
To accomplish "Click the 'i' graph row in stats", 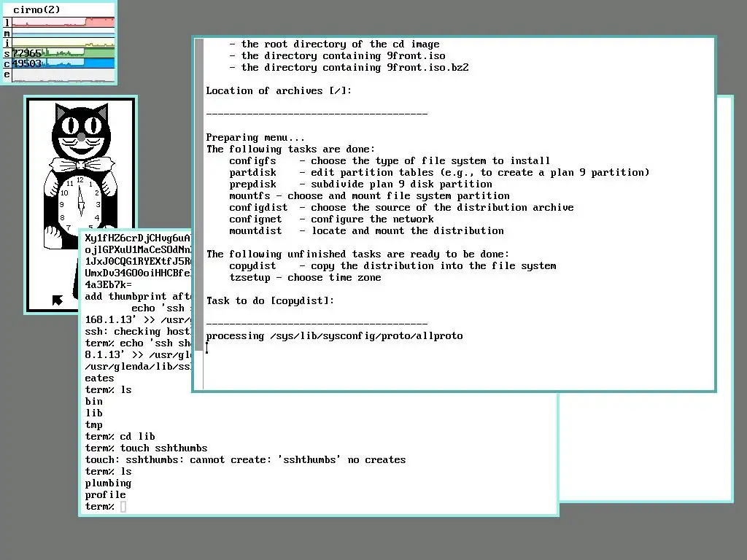I will (63, 43).
